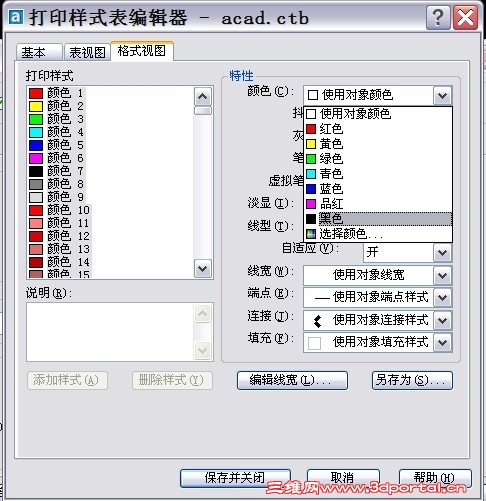
Task: Click the 编辑线宽 button
Action: [292, 380]
